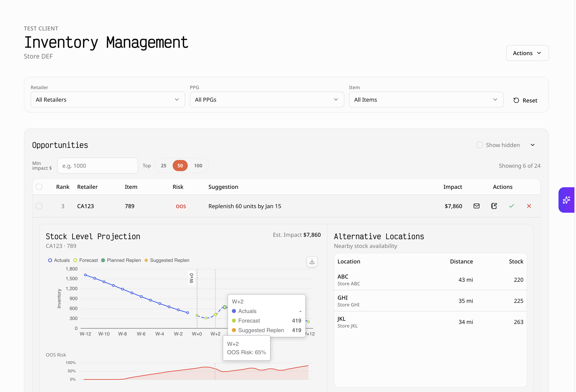Toggle Actuals series in chart legend
The width and height of the screenshot is (576, 392).
coord(50,260)
